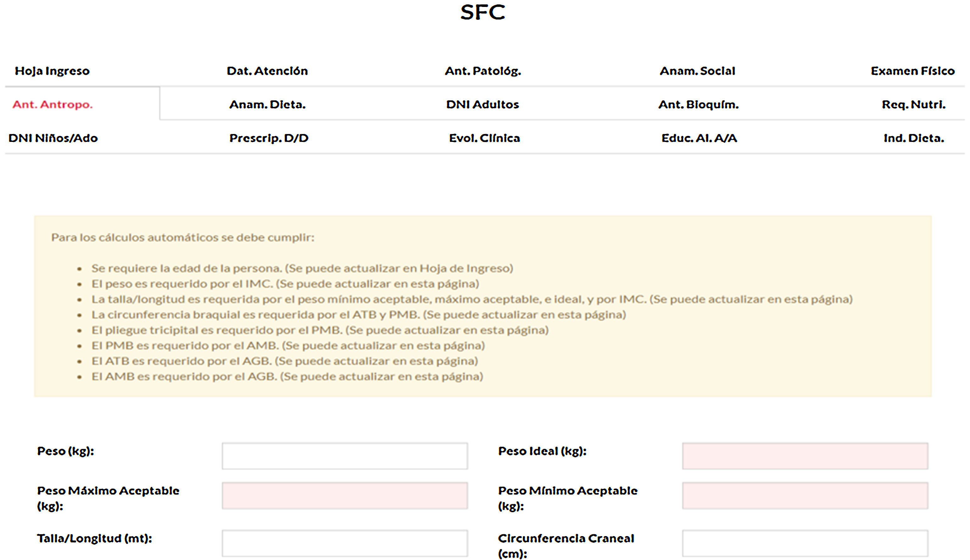Click the active Ant. Antropo. tab
This screenshot has width=970, height=560.
(53, 105)
